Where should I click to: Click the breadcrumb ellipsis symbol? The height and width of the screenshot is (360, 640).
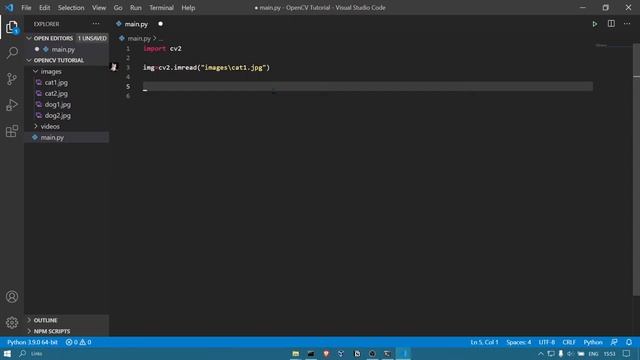pos(161,39)
